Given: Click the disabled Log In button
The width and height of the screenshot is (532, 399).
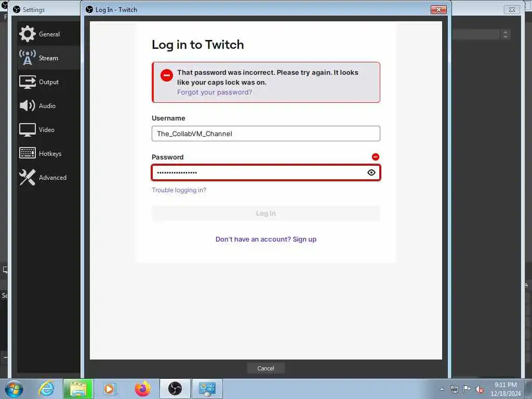Looking at the screenshot, I should pos(265,213).
